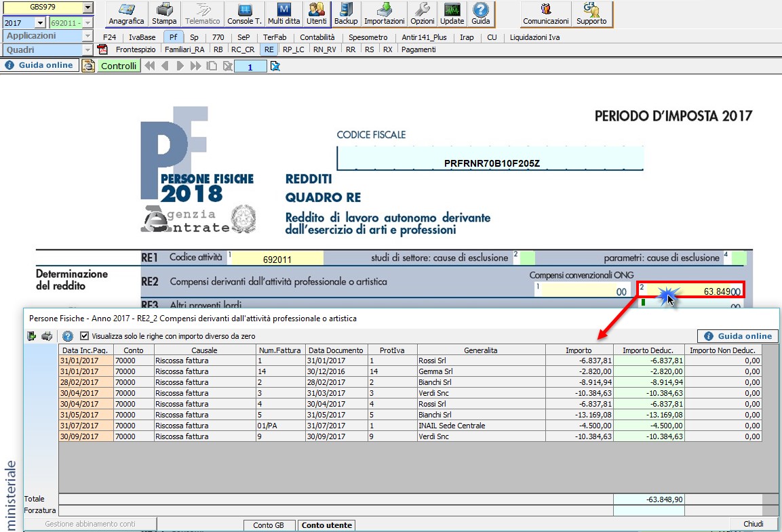Viewport: 782px width, 532px height.
Task: Click the duplicate module pages icon
Action: [212, 66]
